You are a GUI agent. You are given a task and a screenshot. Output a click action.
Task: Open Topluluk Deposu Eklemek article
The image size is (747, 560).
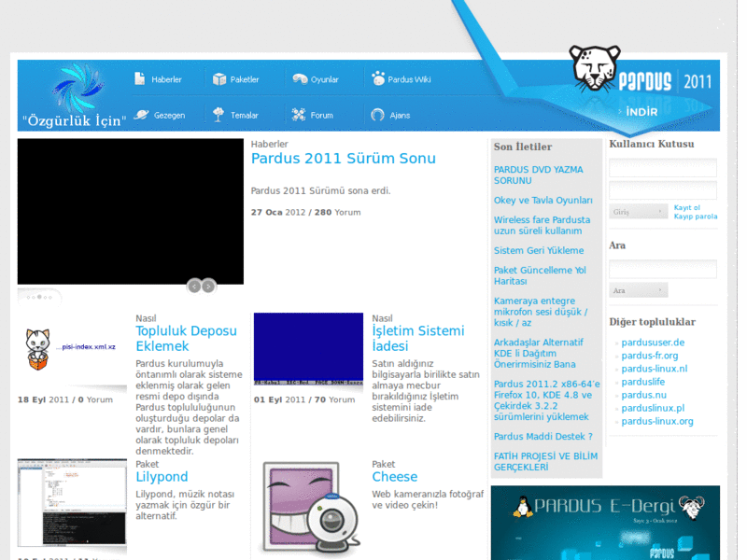coord(186,339)
